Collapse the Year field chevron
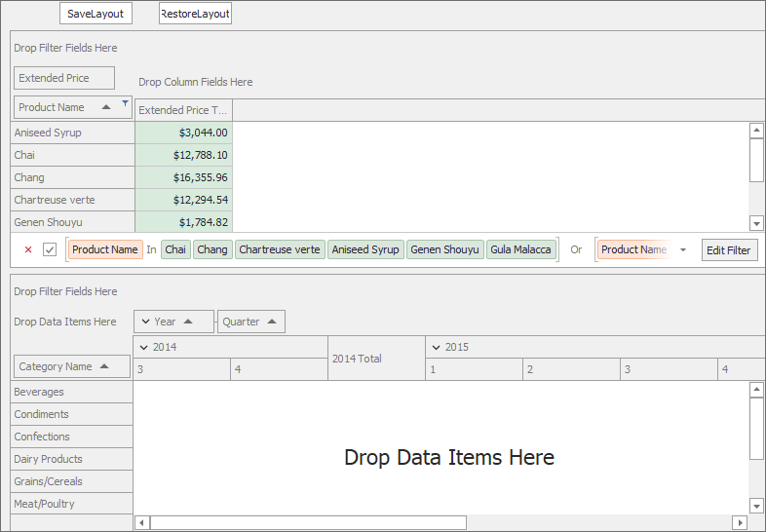The height and width of the screenshot is (532, 766). click(145, 322)
